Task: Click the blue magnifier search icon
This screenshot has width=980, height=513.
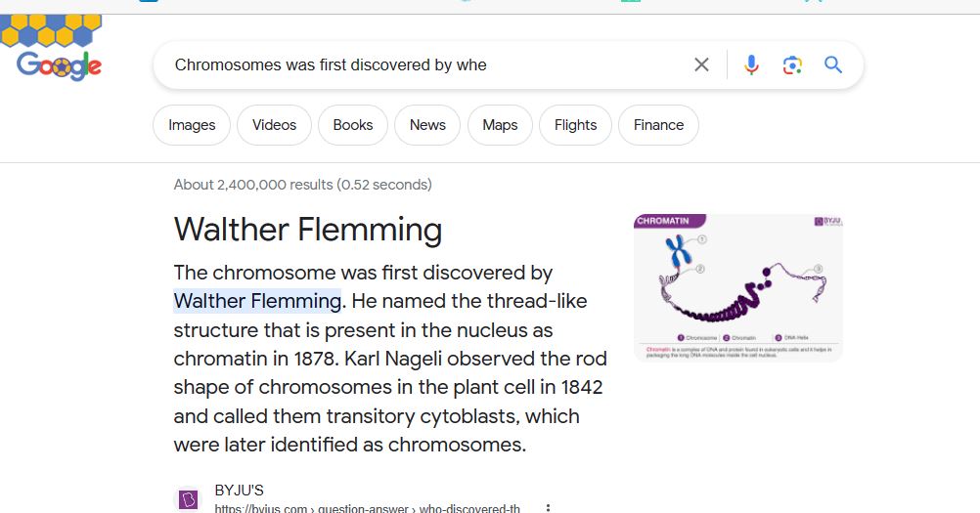Action: tap(833, 64)
